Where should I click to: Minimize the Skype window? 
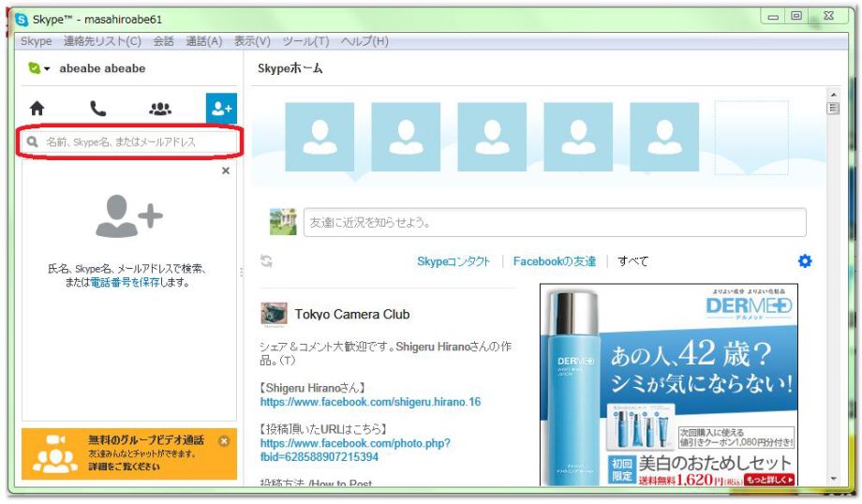pyautogui.click(x=773, y=16)
